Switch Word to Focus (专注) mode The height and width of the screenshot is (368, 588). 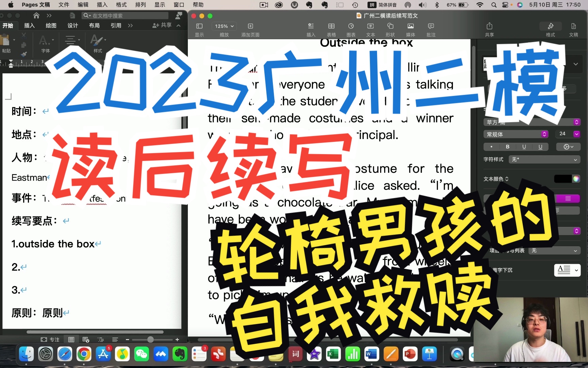click(x=50, y=339)
